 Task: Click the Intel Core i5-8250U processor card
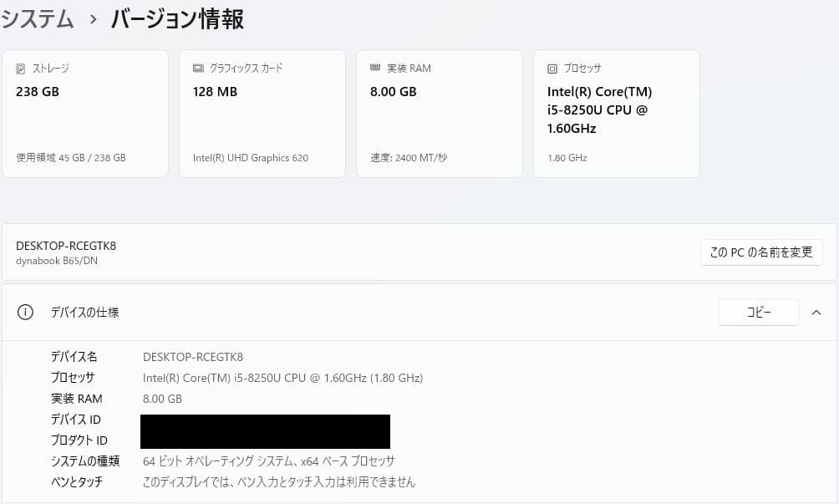[x=616, y=113]
